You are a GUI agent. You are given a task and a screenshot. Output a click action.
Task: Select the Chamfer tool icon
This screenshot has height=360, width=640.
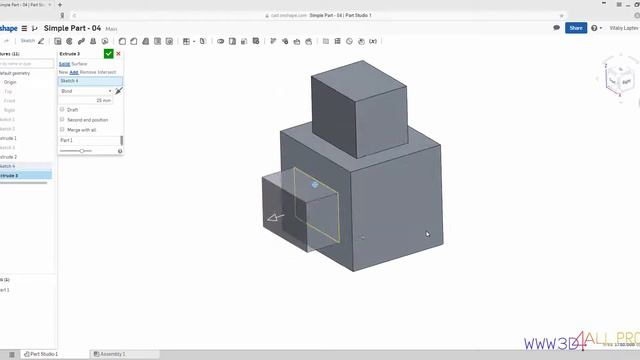[x=134, y=41]
